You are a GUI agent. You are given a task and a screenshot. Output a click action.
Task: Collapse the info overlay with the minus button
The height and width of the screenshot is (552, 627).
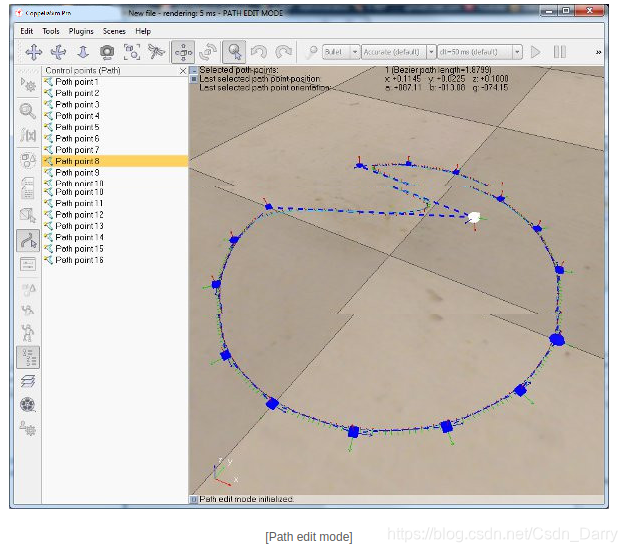[x=194, y=70]
